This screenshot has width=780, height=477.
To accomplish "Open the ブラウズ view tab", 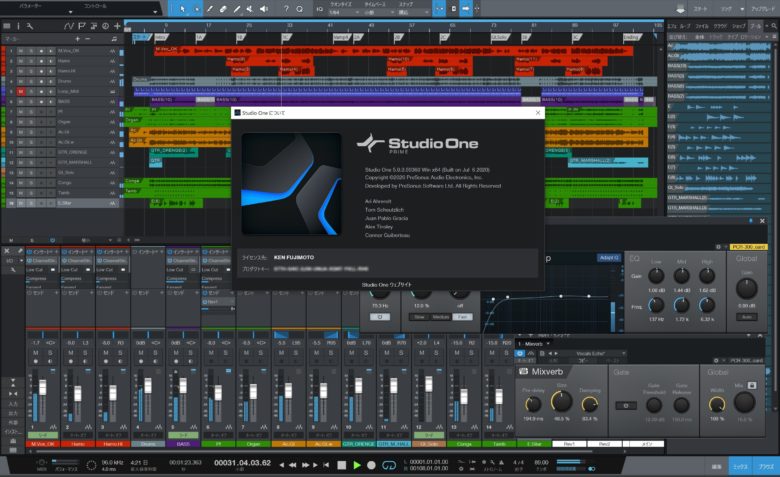I will pyautogui.click(x=765, y=467).
